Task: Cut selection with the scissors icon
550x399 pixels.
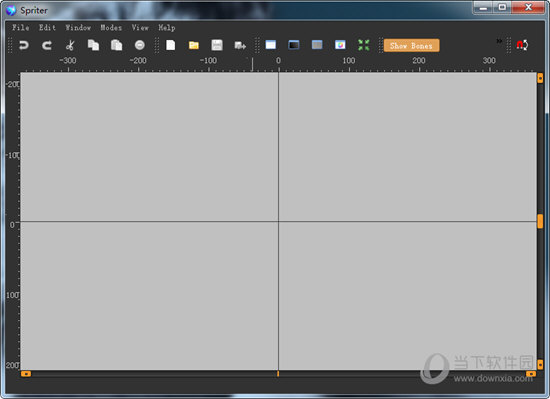Action: pyautogui.click(x=70, y=45)
